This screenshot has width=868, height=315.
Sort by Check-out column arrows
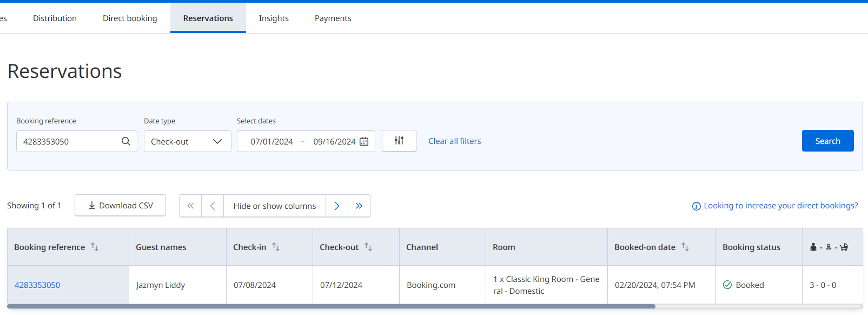[x=368, y=247]
